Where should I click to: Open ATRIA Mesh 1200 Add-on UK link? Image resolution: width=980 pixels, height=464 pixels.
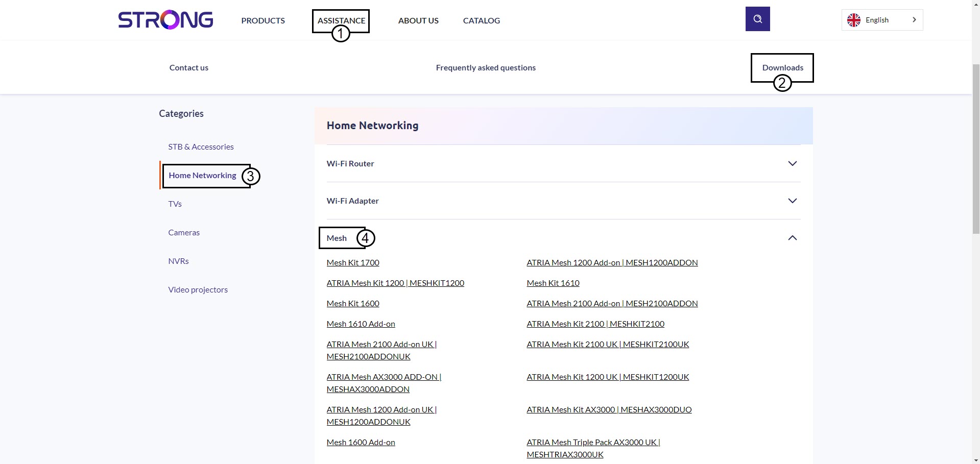[x=381, y=416]
